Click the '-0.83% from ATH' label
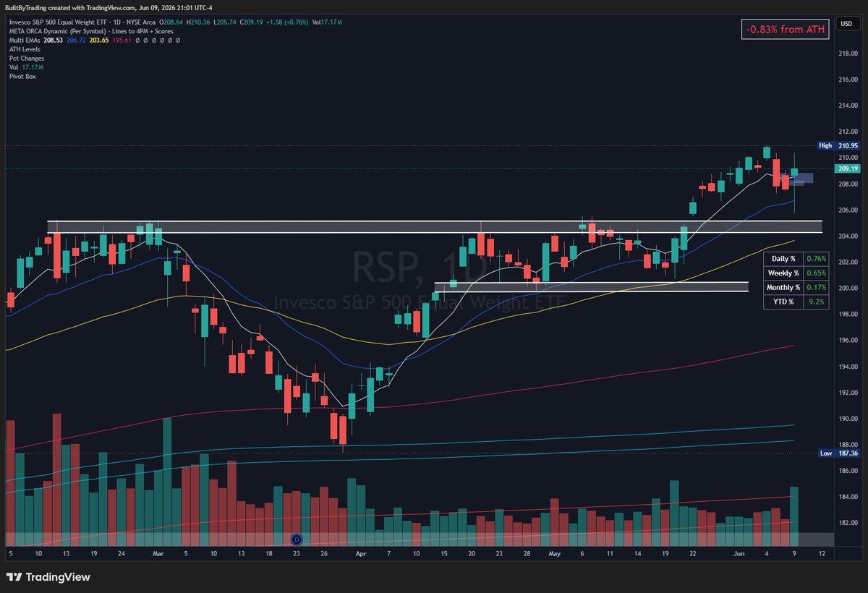This screenshot has width=868, height=593. point(786,29)
